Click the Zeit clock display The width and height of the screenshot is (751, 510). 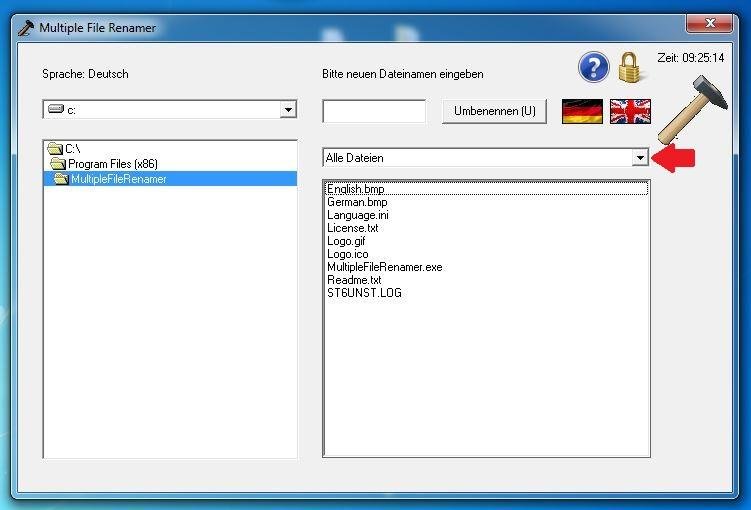point(691,58)
